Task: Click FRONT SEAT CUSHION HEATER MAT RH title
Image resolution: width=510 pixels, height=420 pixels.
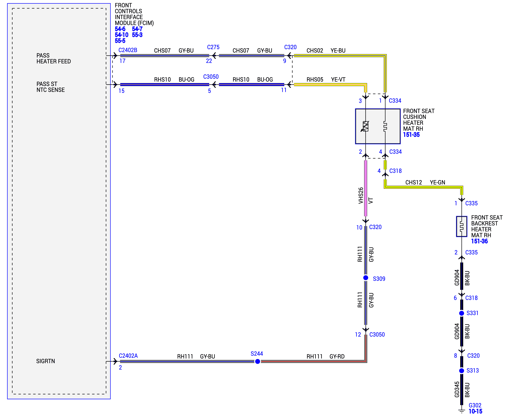Action: click(x=419, y=120)
